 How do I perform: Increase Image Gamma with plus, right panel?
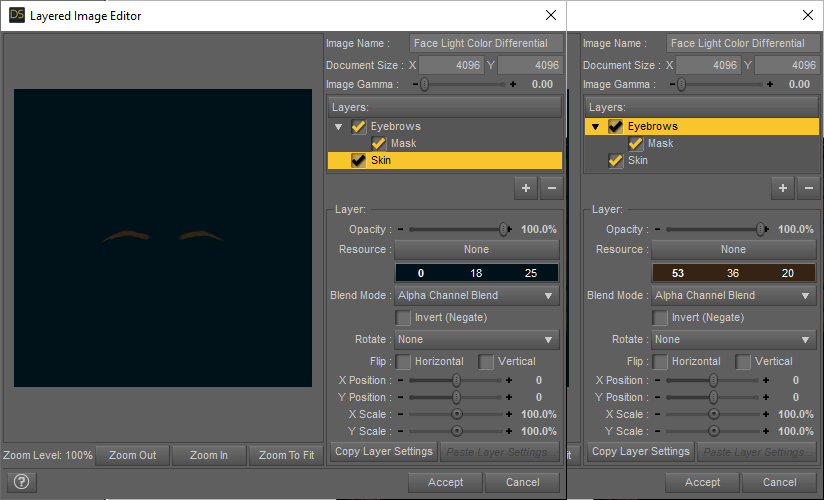pos(770,84)
